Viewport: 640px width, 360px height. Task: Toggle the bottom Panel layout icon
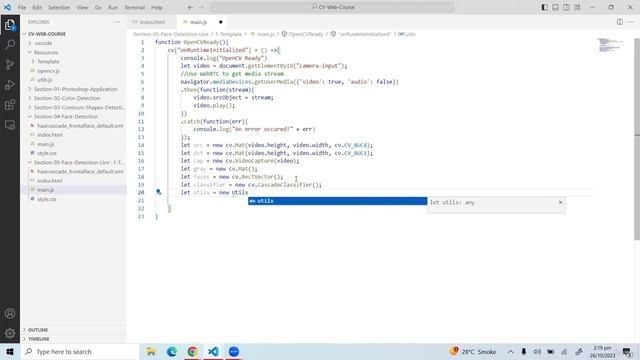(x=555, y=7)
